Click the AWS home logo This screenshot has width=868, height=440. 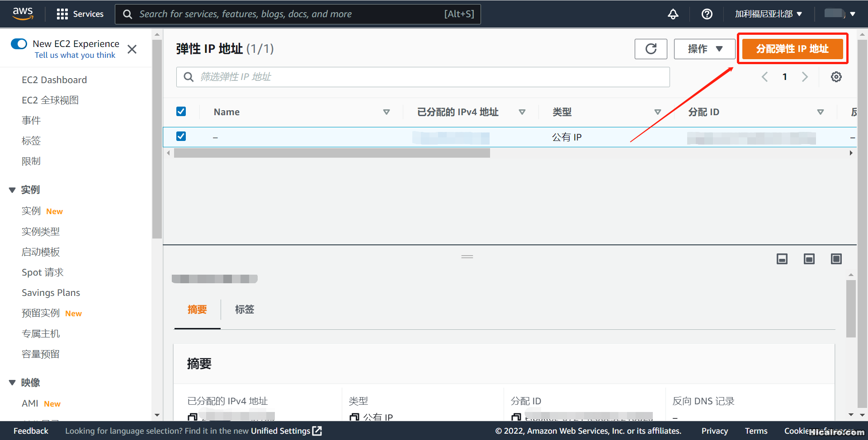point(23,14)
